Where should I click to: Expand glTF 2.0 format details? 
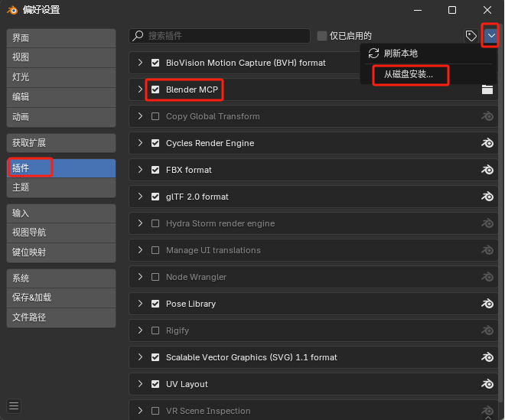(x=140, y=196)
